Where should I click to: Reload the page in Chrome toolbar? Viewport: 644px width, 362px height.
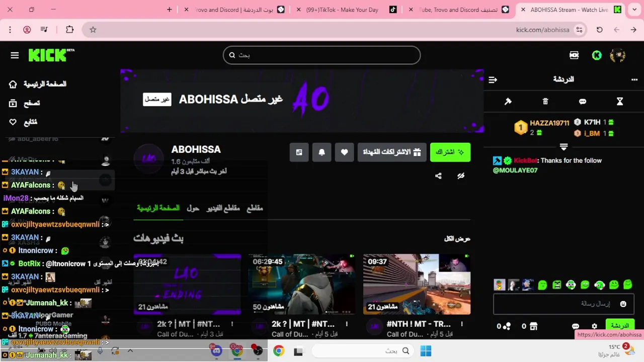(599, 30)
